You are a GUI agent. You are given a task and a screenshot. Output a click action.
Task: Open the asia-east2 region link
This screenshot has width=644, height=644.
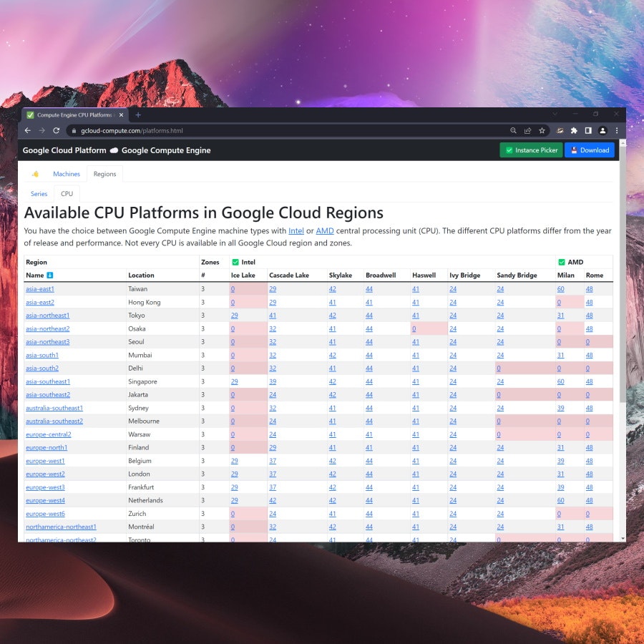[40, 302]
